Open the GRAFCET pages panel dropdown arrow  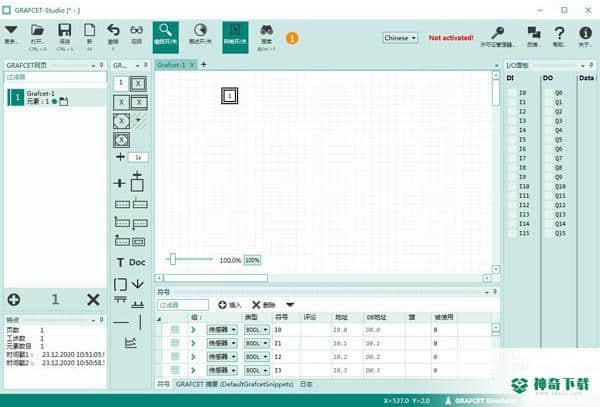[x=93, y=66]
